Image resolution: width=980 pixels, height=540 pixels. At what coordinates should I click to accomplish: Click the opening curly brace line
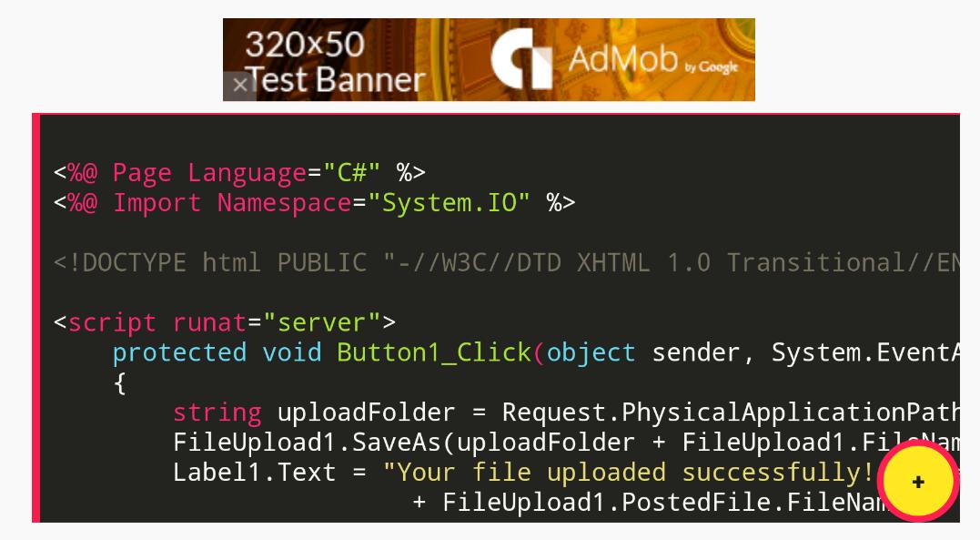120,383
